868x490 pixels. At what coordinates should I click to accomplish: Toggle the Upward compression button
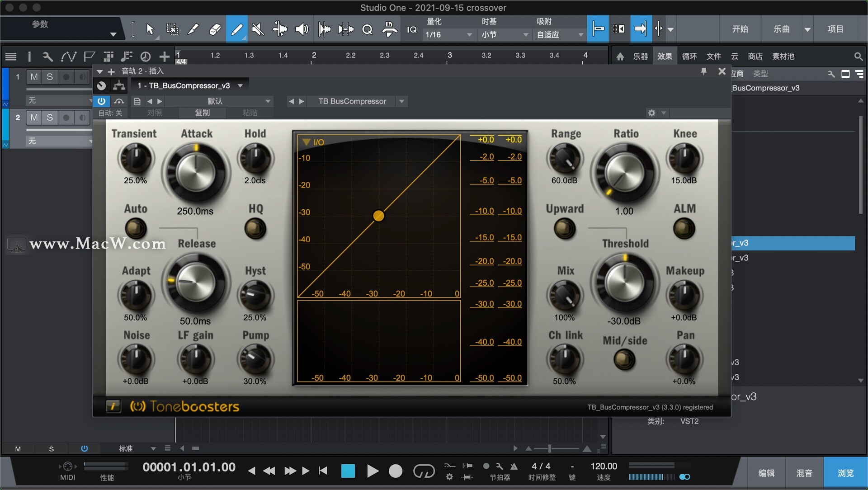tap(565, 228)
